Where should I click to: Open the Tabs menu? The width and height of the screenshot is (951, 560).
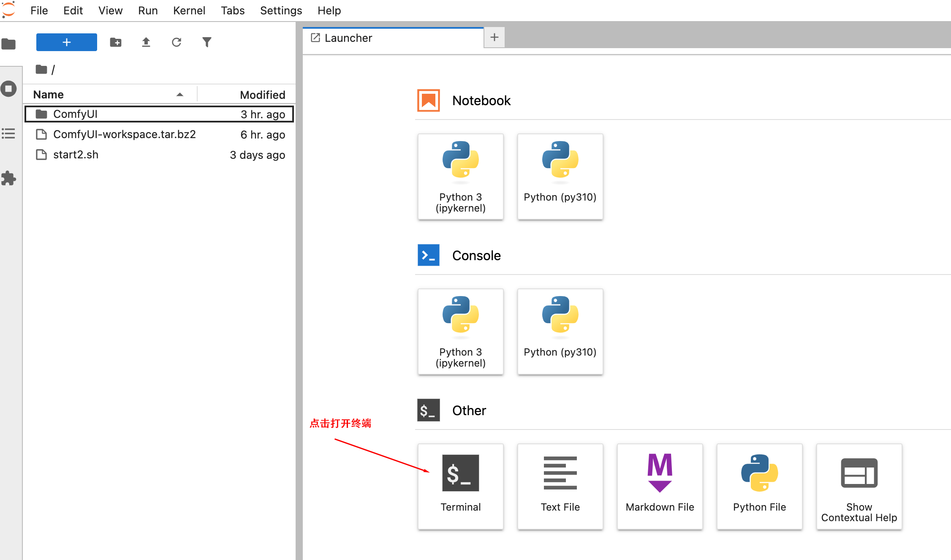coord(233,11)
